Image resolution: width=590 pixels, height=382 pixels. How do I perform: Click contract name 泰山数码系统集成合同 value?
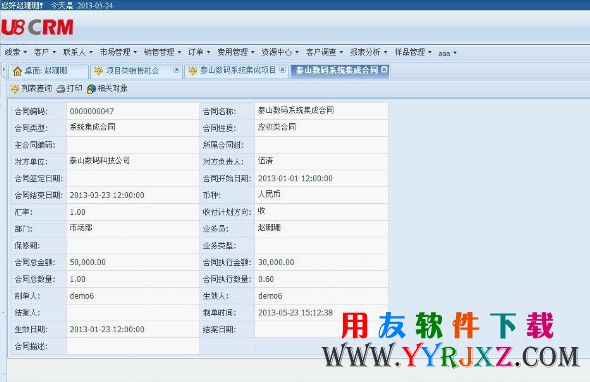click(x=296, y=110)
